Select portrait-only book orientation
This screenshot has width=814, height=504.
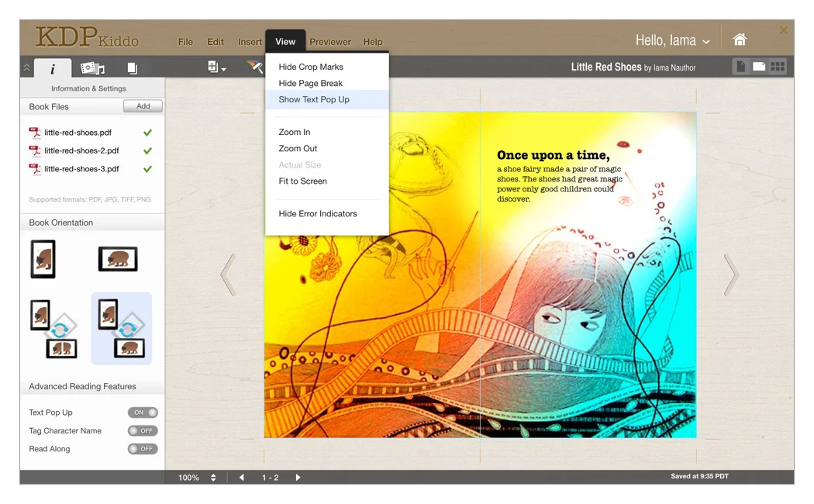point(43,258)
